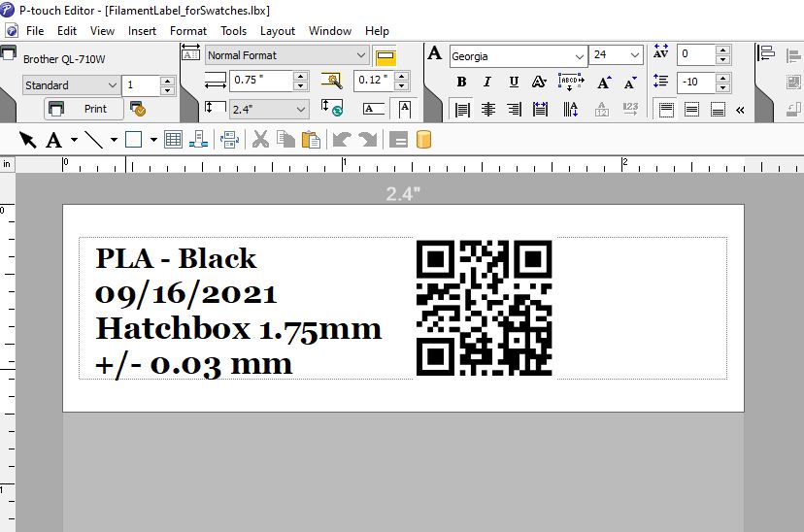This screenshot has height=532, width=804.
Task: Pick the Line drawing tool
Action: point(94,140)
